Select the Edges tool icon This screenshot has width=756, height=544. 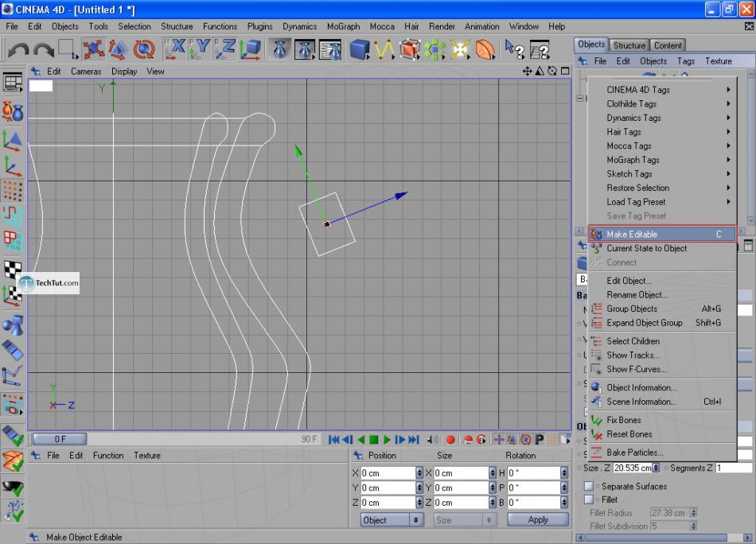click(13, 216)
